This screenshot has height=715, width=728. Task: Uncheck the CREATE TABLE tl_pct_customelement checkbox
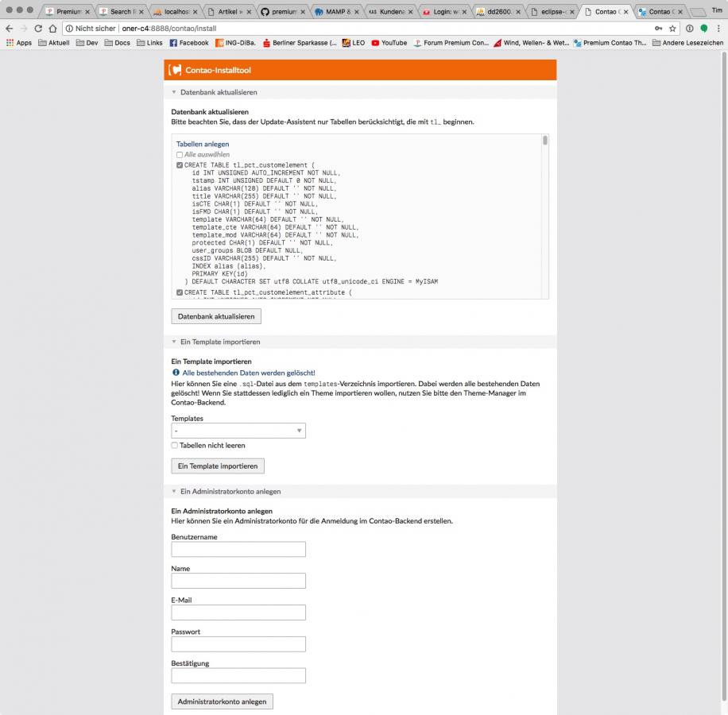[180, 165]
